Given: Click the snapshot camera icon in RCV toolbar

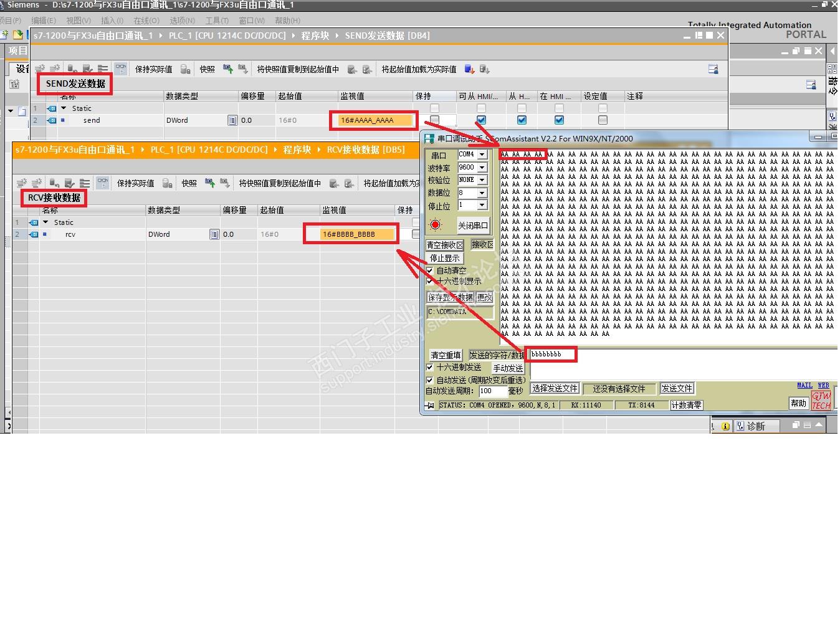Looking at the screenshot, I should click(210, 183).
